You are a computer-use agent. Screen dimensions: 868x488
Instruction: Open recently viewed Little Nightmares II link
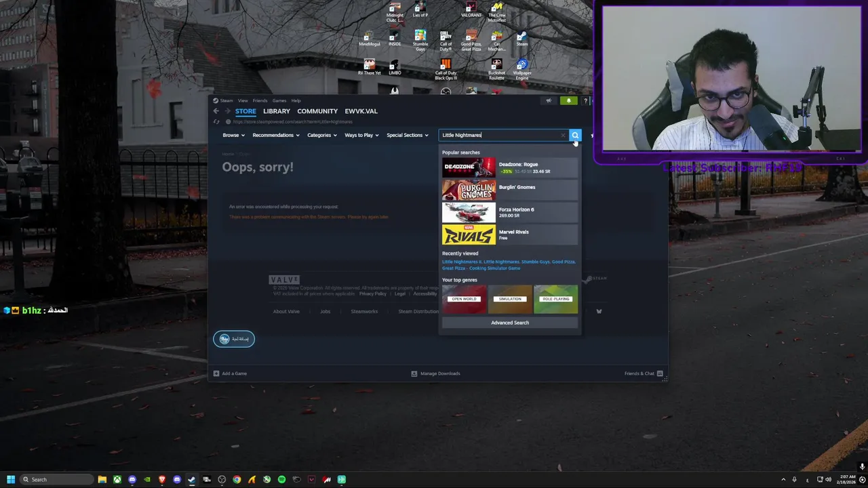(461, 262)
